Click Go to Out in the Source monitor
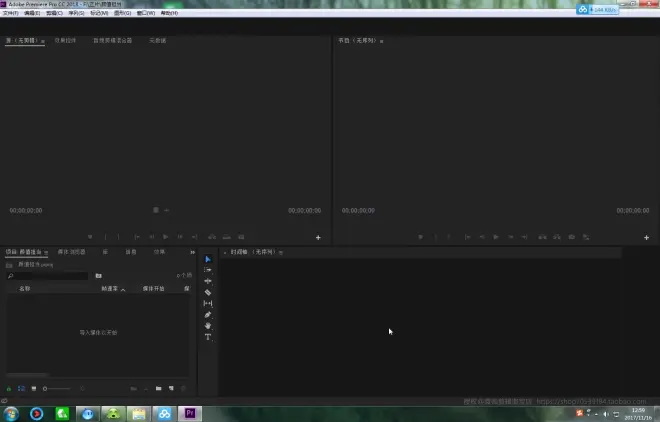 coord(194,237)
